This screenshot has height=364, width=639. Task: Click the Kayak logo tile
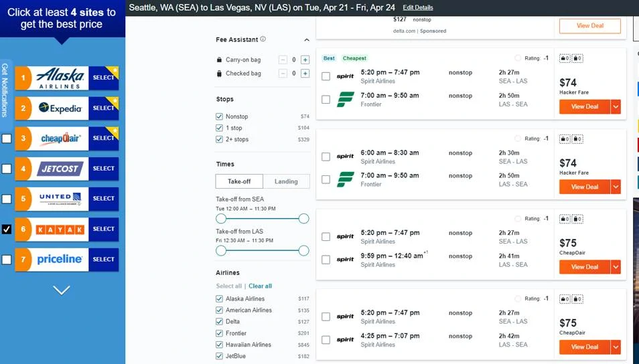(60, 230)
